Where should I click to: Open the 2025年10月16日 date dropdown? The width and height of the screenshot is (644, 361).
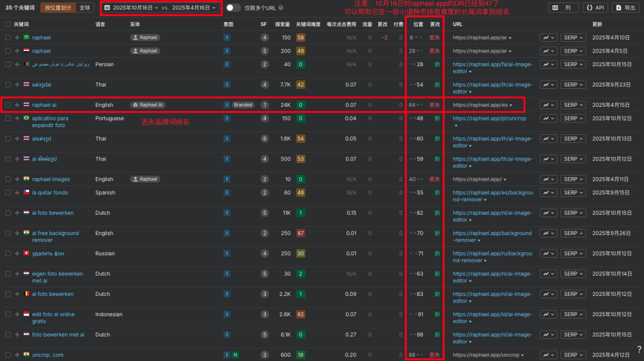tap(135, 8)
